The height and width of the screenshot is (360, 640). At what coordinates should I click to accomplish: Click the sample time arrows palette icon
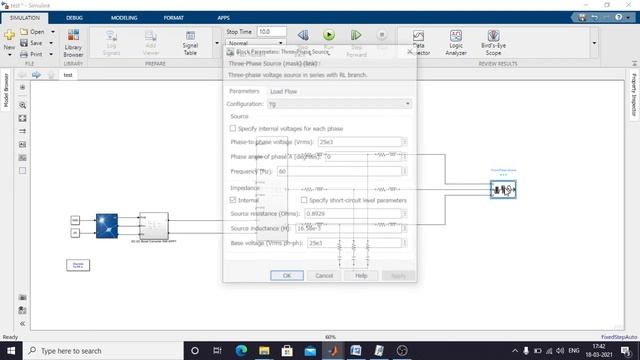pyautogui.click(x=22, y=131)
